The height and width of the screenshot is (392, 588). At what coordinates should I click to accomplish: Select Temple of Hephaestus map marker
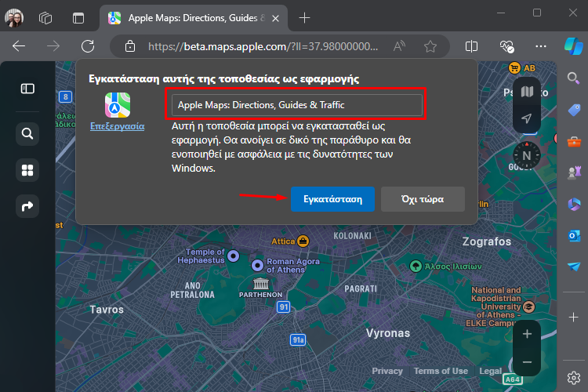(234, 256)
